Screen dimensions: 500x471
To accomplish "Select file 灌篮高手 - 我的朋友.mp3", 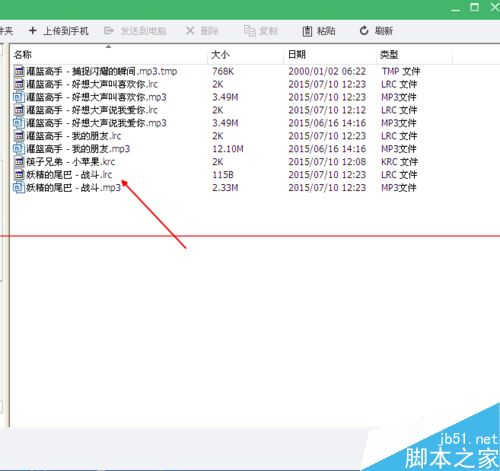I will coord(78,149).
